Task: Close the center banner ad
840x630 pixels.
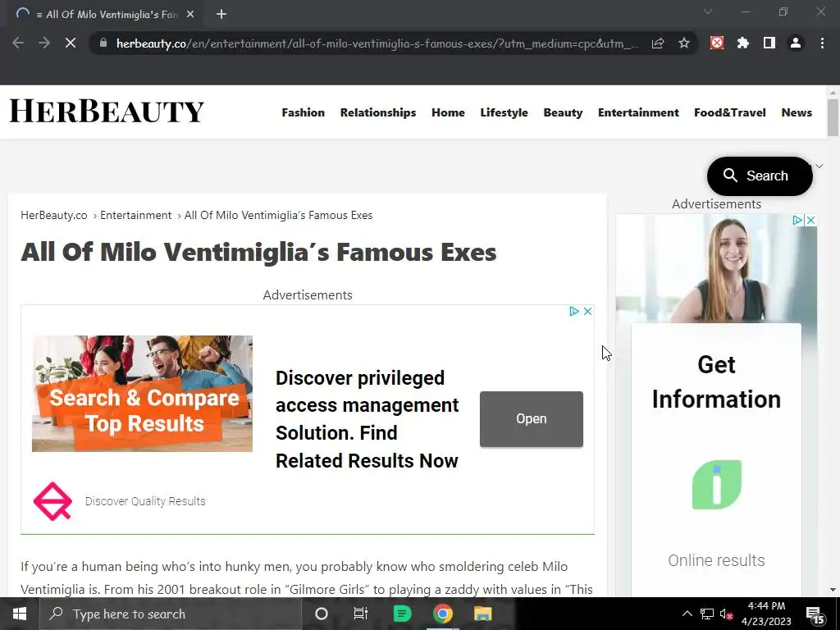Action: click(587, 311)
